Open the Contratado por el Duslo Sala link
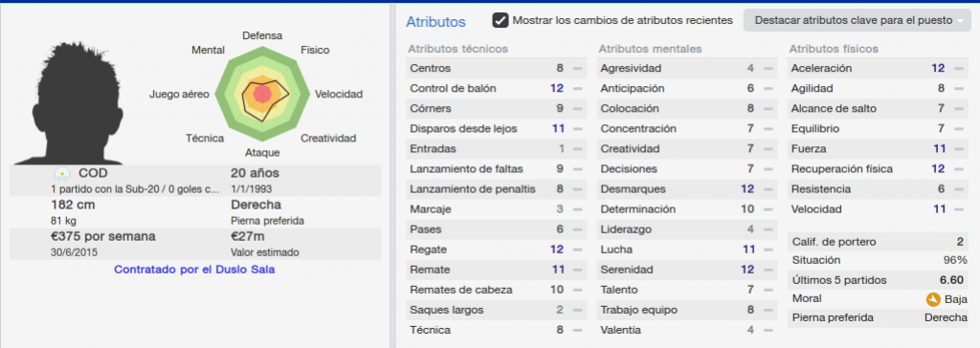Viewport: 980px width, 348px height. click(194, 270)
